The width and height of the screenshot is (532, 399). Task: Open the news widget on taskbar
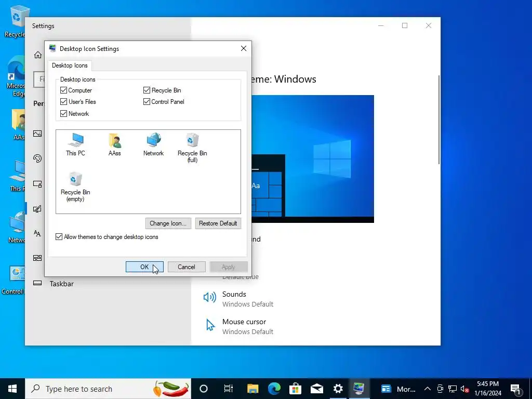point(397,389)
